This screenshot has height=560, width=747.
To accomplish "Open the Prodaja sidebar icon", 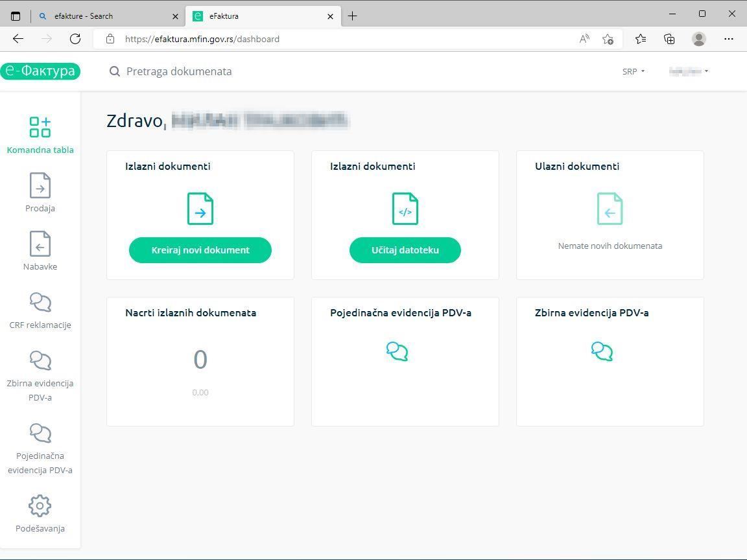I will click(40, 186).
